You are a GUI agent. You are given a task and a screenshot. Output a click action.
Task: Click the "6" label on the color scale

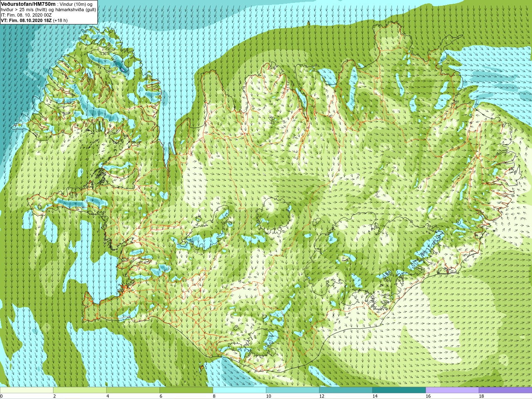click(161, 396)
